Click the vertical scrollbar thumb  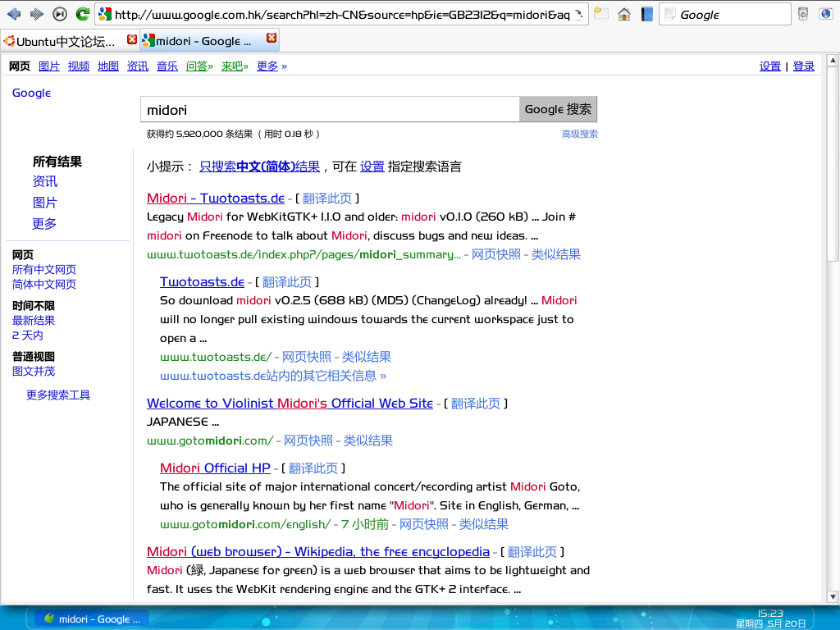[833, 164]
